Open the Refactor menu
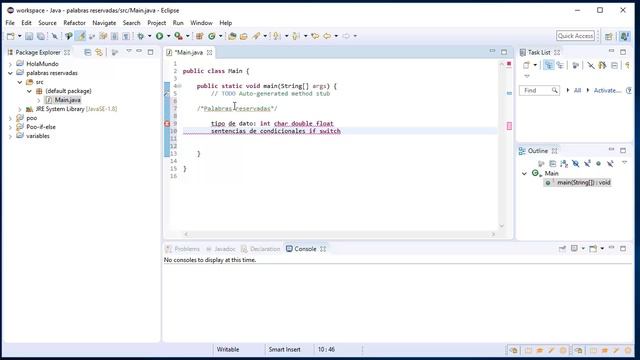 click(x=74, y=23)
